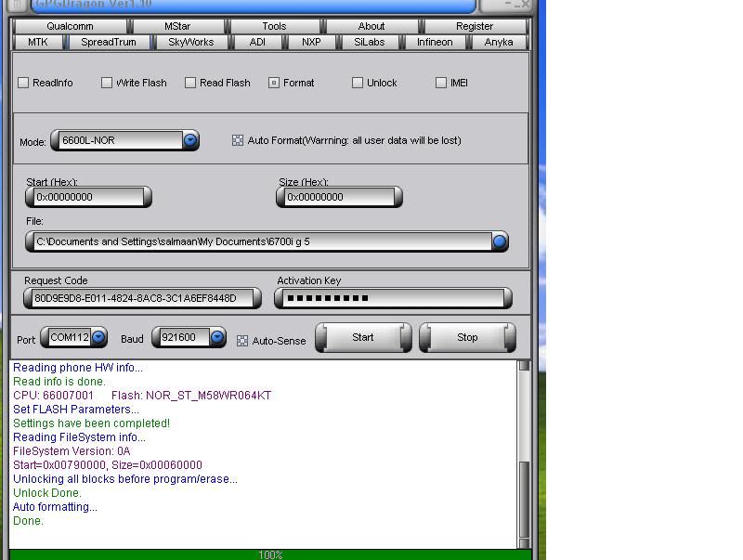743x560 pixels.
Task: Click the 'Set FLASH Parameters...' log line
Action: tap(76, 410)
